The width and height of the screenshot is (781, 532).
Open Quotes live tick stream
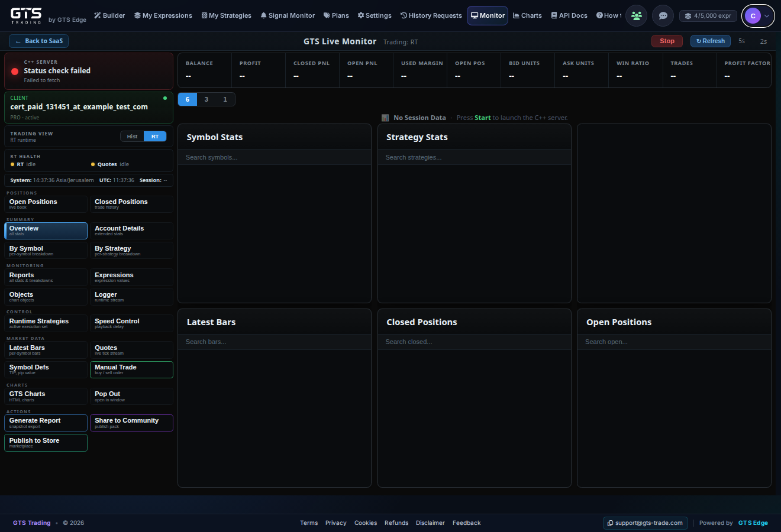point(131,350)
